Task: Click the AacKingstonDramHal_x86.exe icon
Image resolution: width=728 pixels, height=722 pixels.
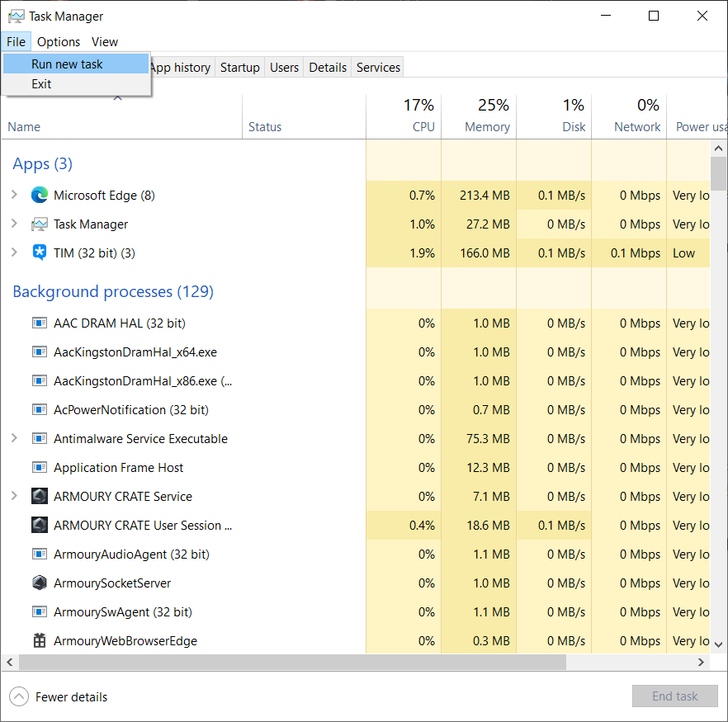Action: point(40,380)
